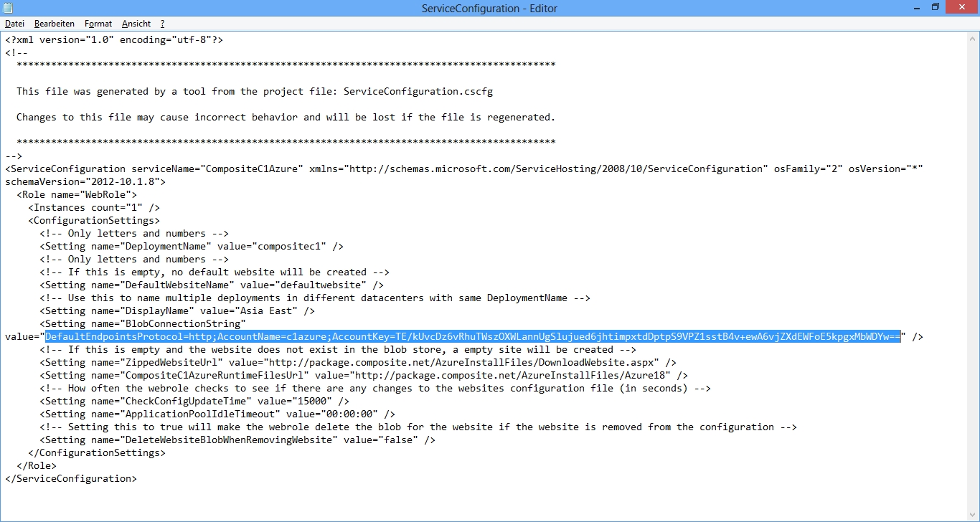Click the Notepad icon in title bar
Image resolution: width=980 pixels, height=522 pixels.
tap(8, 8)
